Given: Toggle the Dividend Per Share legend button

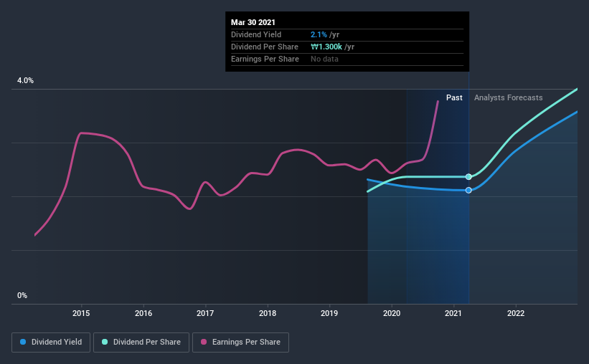Looking at the screenshot, I should coord(141,343).
